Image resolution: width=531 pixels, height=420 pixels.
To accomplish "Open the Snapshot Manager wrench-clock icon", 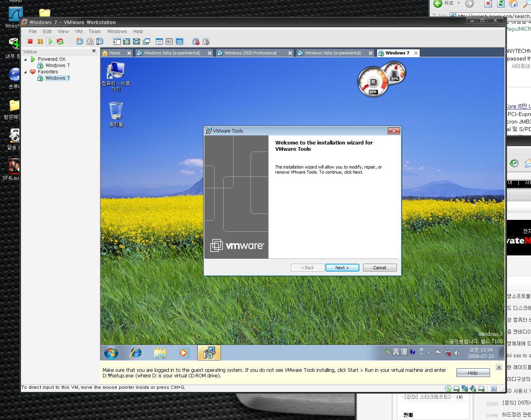I will click(x=100, y=41).
